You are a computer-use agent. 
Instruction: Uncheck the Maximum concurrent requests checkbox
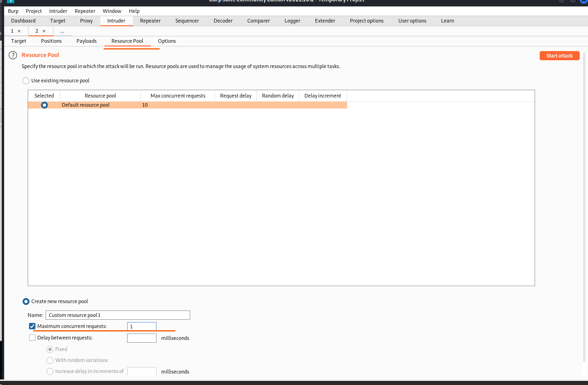point(32,326)
